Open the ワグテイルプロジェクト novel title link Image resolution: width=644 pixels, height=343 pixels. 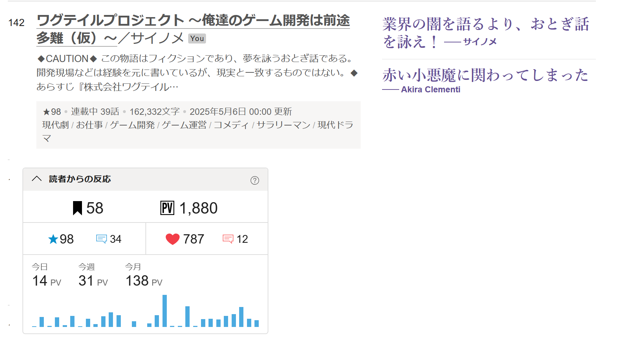[193, 21]
